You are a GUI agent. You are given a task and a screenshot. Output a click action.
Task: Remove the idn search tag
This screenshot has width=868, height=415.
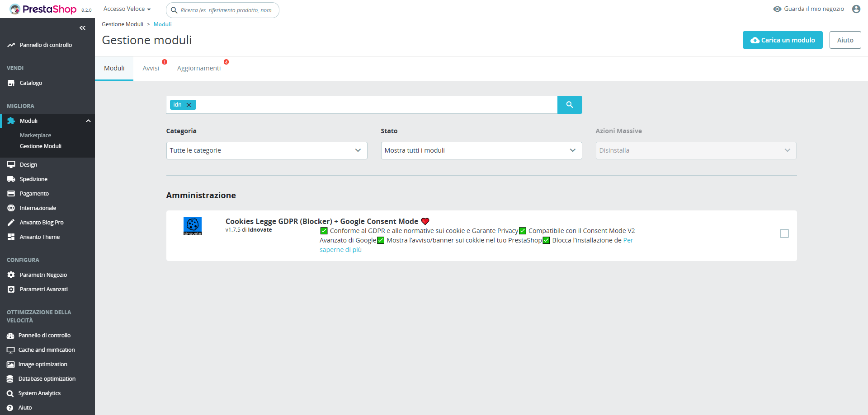[189, 105]
